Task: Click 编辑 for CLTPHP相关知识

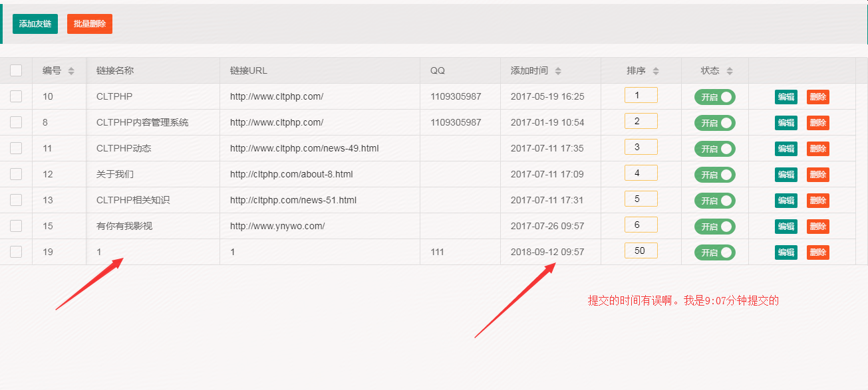Action: 786,201
